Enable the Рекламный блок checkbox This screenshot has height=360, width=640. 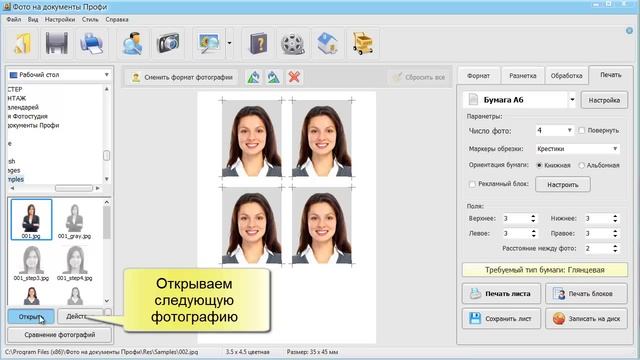click(472, 184)
